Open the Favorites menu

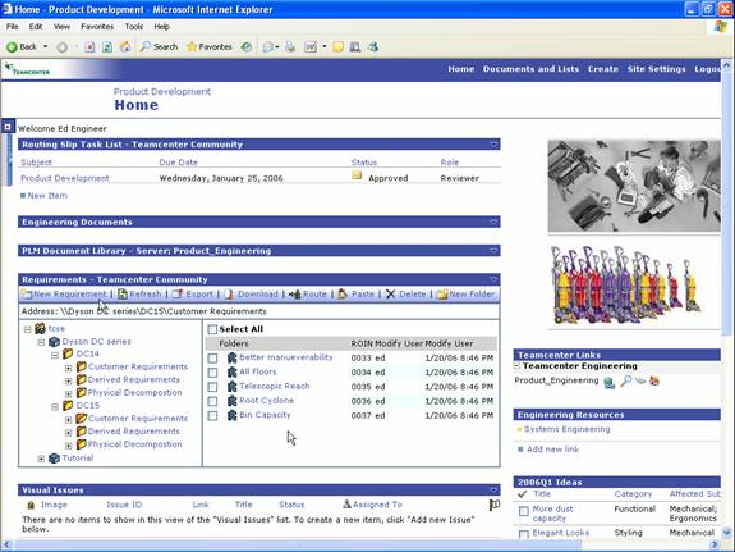pos(98,27)
